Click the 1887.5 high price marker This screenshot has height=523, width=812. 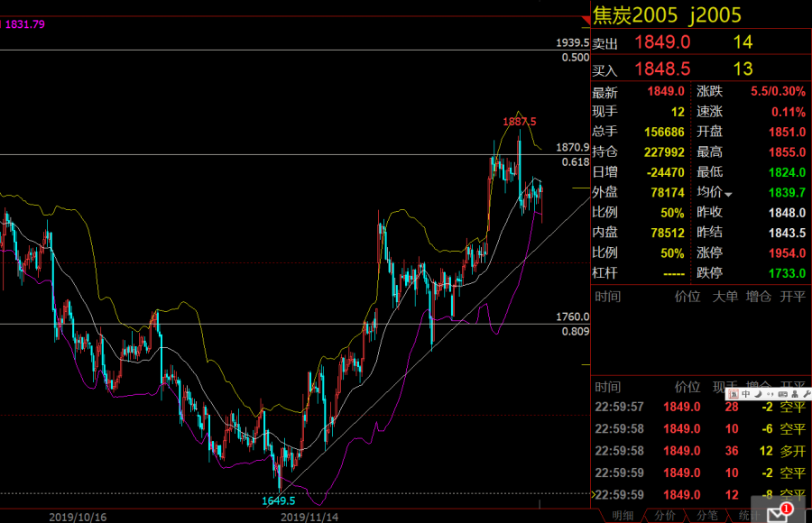pos(518,121)
